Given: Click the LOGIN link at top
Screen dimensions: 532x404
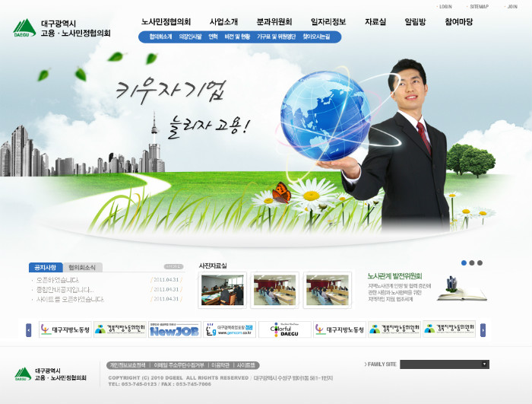Looking at the screenshot, I should click(x=445, y=6).
